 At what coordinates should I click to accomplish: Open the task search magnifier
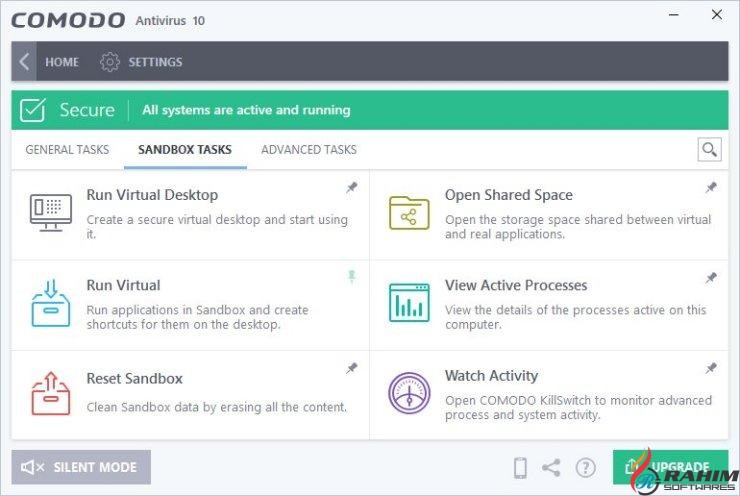(x=709, y=150)
